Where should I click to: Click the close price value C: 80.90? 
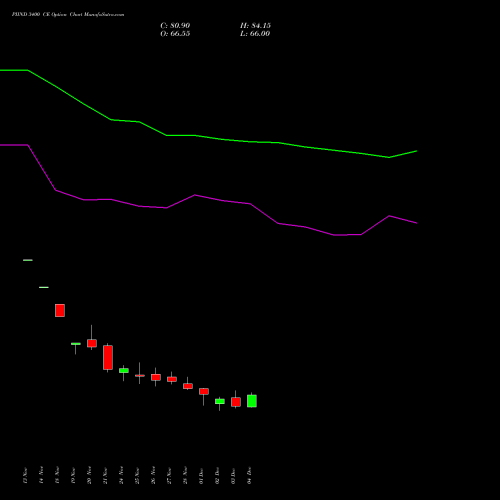tap(175, 26)
